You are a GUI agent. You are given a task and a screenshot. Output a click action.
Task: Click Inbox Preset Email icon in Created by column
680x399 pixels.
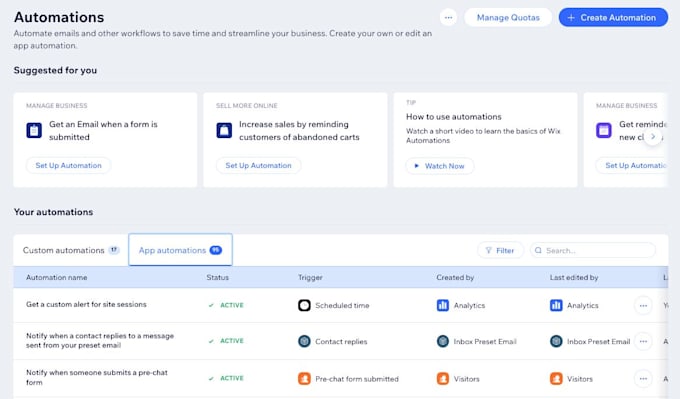443,341
